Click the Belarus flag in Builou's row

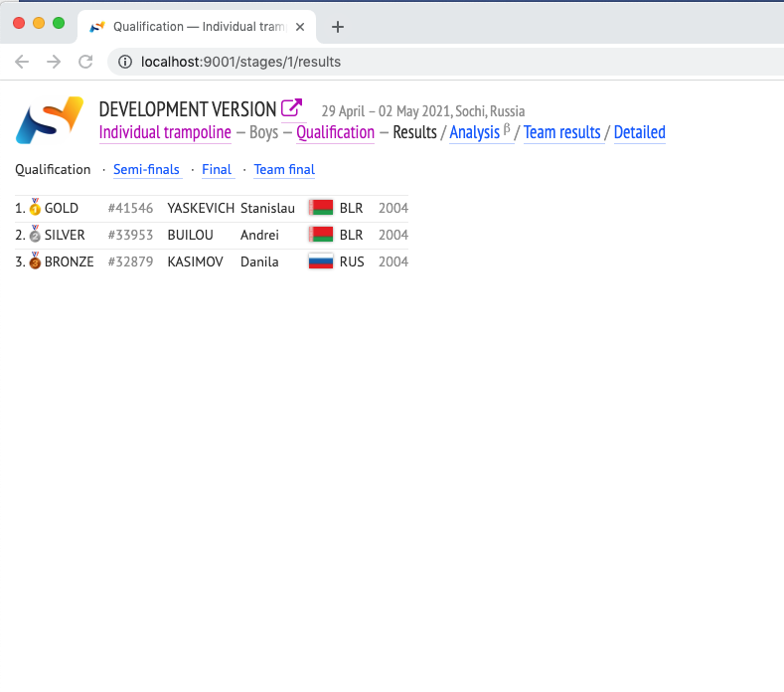click(x=321, y=235)
